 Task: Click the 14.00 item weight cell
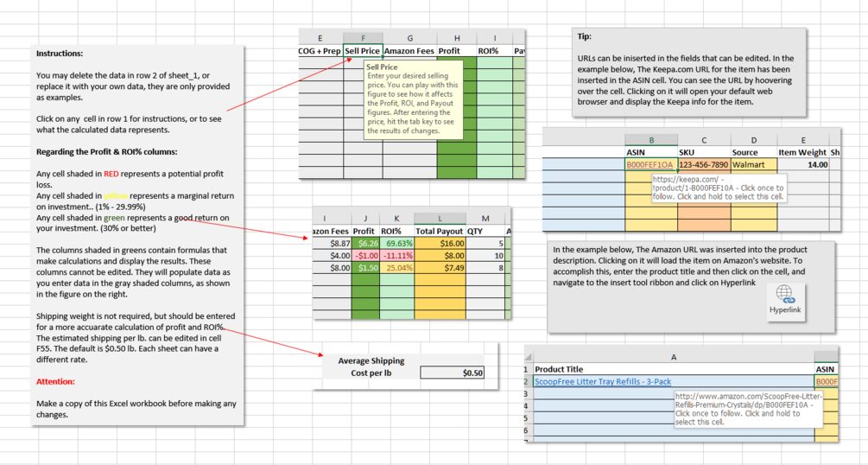click(x=803, y=164)
